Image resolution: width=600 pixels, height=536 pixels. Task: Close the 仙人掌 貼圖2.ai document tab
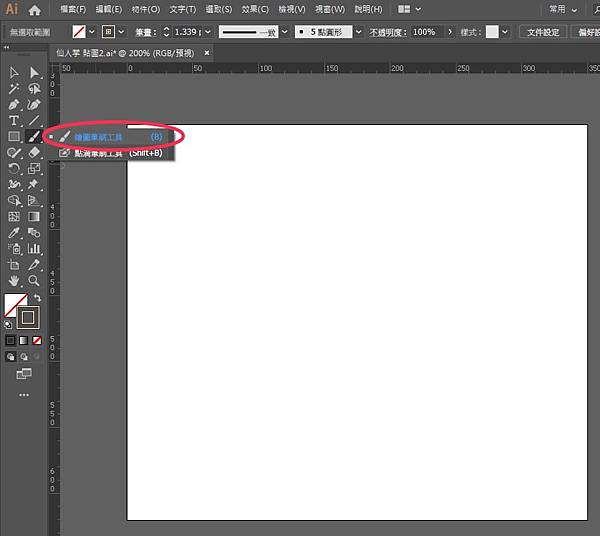coord(207,53)
